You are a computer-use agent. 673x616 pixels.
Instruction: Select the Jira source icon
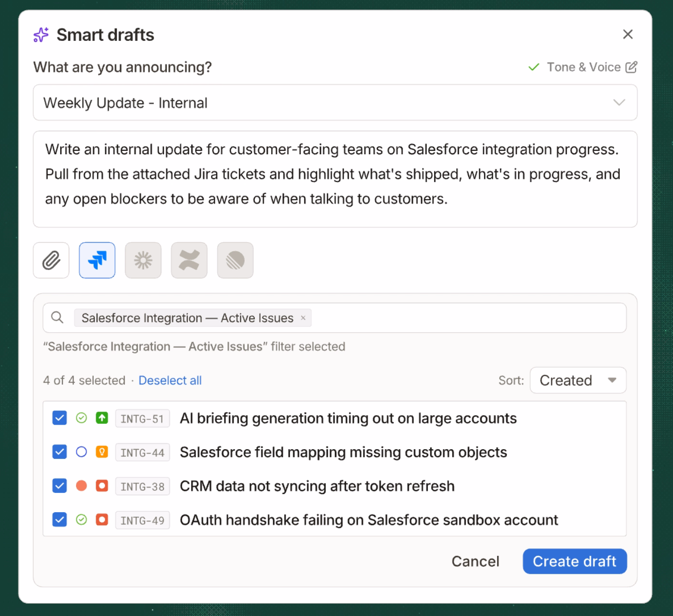(x=97, y=260)
